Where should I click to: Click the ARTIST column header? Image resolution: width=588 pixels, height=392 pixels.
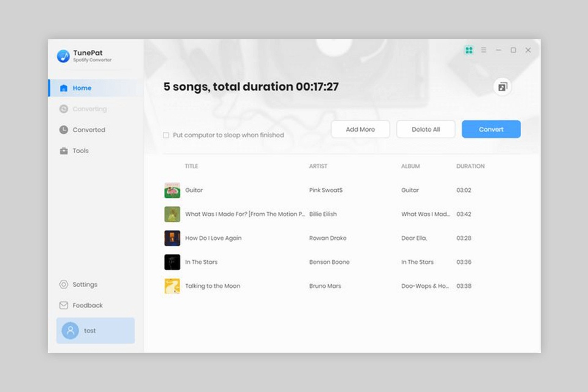click(318, 166)
